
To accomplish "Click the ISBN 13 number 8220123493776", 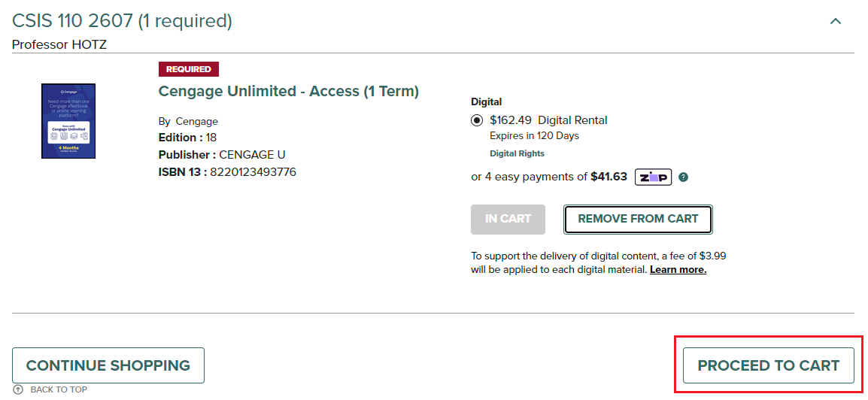I will 253,172.
